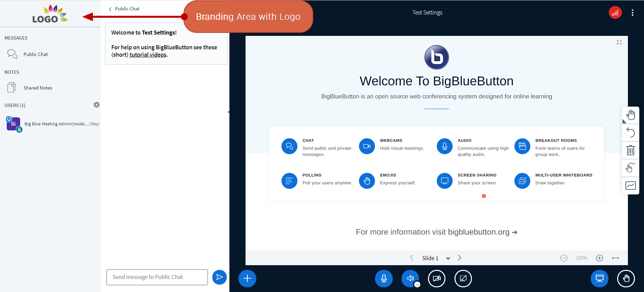The image size is (644, 292).
Task: Toggle the presentation visibility button
Action: click(x=599, y=279)
